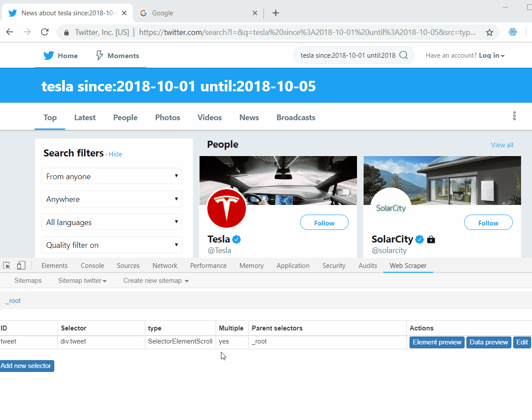Viewport: 532px width, 420px height.
Task: Click 'Add new selector' button
Action: [x=26, y=366]
